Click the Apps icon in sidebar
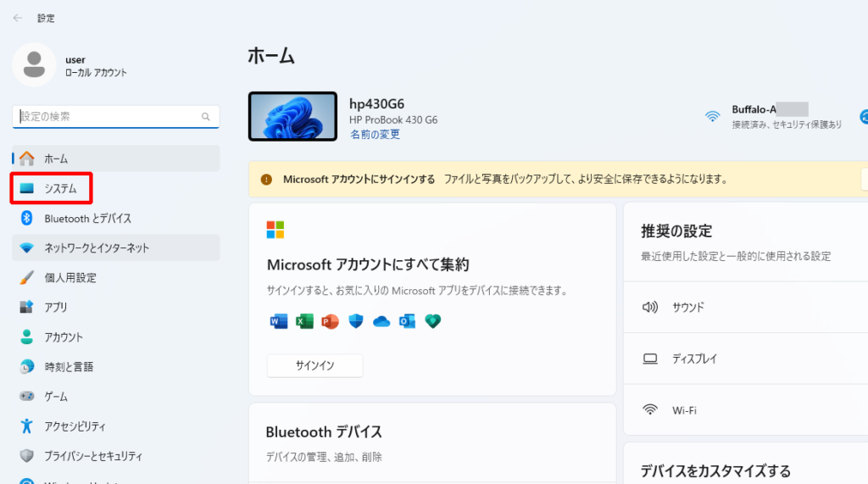 tap(26, 307)
